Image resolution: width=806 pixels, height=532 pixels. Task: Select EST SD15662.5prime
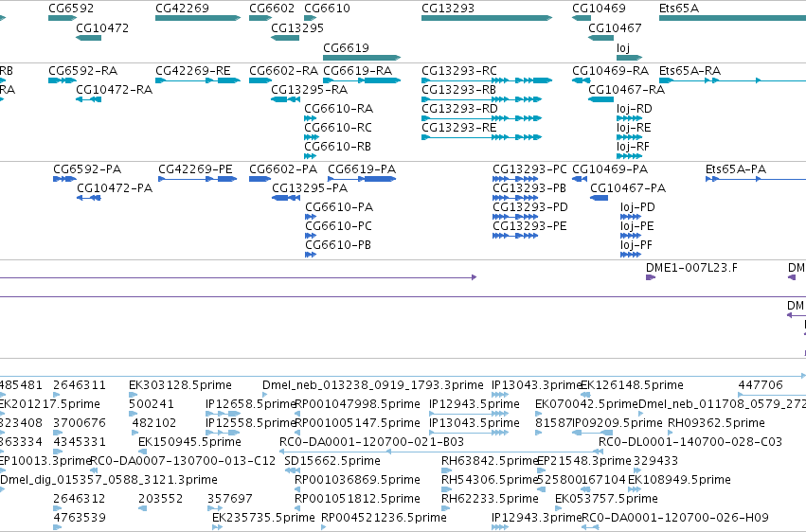tap(332, 461)
